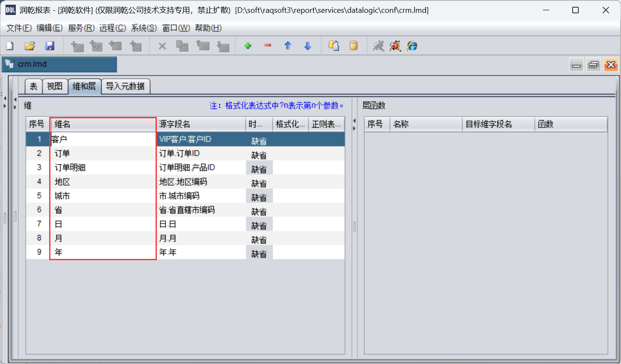Click the 省.省直辖市编码 source field cell
Image resolution: width=621 pixels, height=364 pixels.
pos(201,210)
